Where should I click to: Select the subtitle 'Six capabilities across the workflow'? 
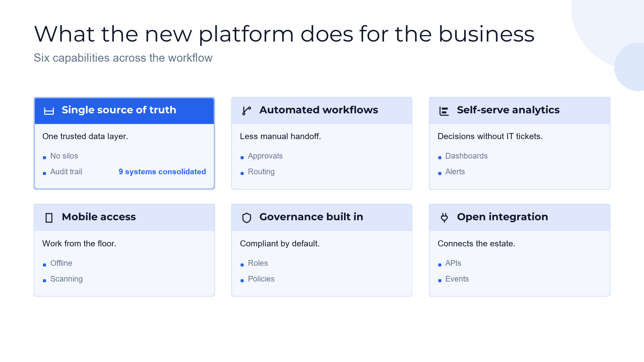(x=123, y=58)
